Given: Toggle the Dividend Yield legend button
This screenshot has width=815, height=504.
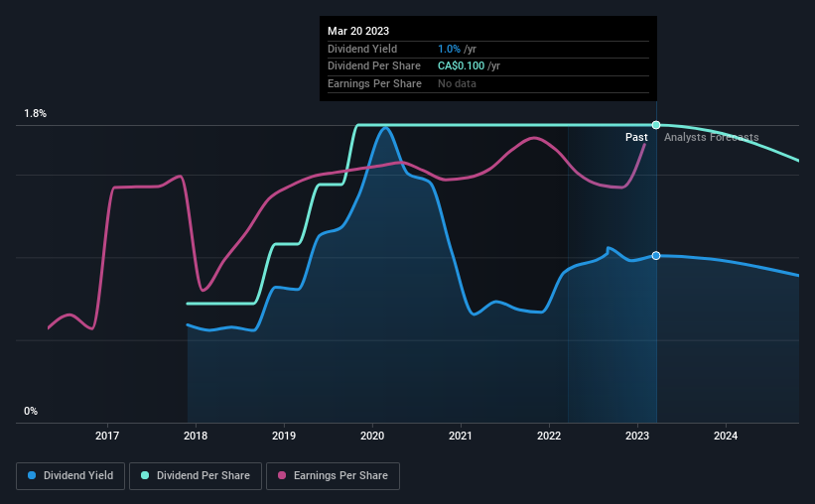Looking at the screenshot, I should [x=70, y=476].
